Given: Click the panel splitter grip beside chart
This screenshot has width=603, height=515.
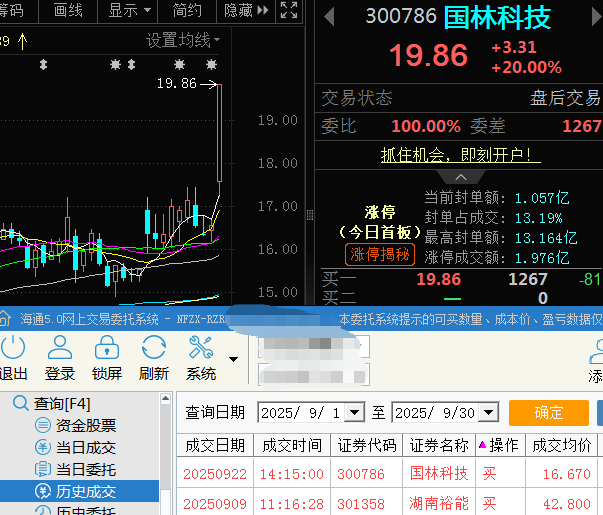Looking at the screenshot, I should click(x=310, y=215).
